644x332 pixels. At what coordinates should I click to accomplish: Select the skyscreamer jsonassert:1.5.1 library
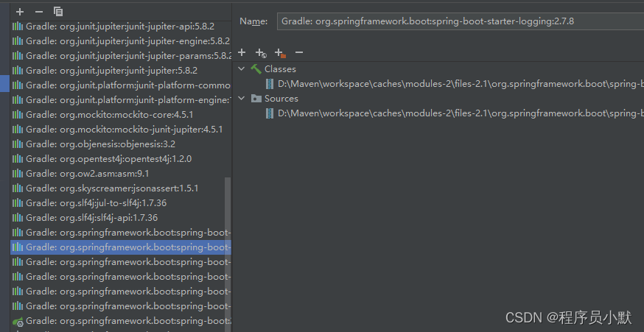pyautogui.click(x=121, y=188)
